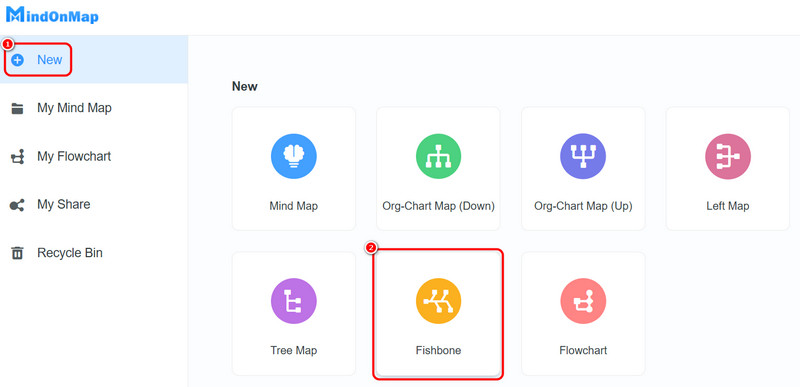Click the folder icon for My Mind Map
This screenshot has width=800, height=387.
(x=17, y=108)
